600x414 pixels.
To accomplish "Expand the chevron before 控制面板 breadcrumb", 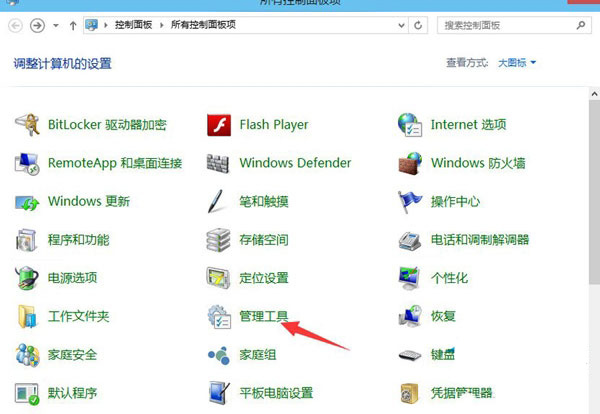I will point(106,25).
